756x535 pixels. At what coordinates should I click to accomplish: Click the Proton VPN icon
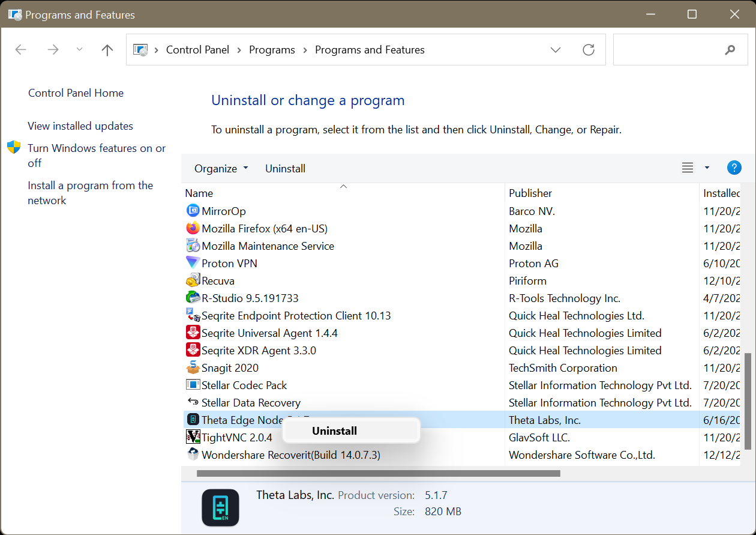click(193, 263)
